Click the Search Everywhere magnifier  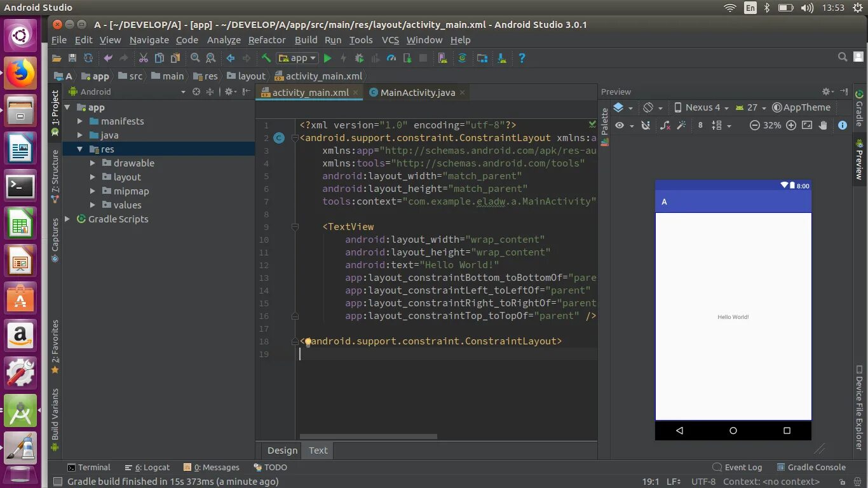[843, 57]
